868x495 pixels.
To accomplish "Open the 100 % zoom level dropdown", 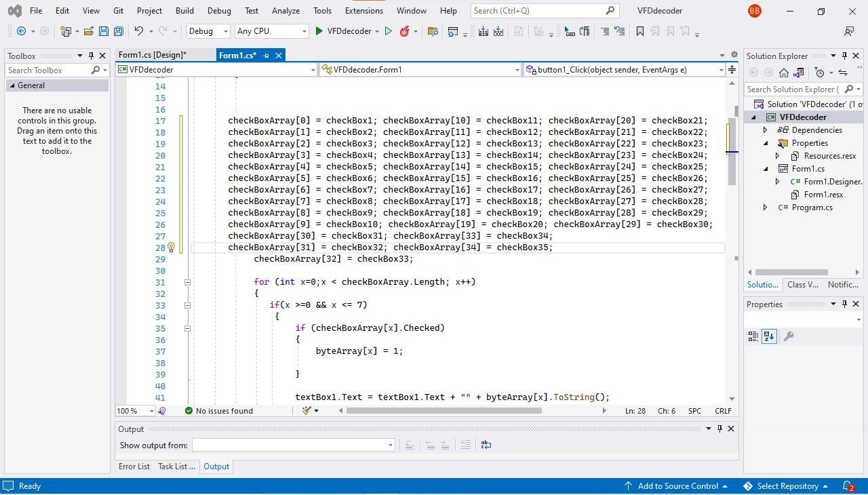I will tap(136, 411).
